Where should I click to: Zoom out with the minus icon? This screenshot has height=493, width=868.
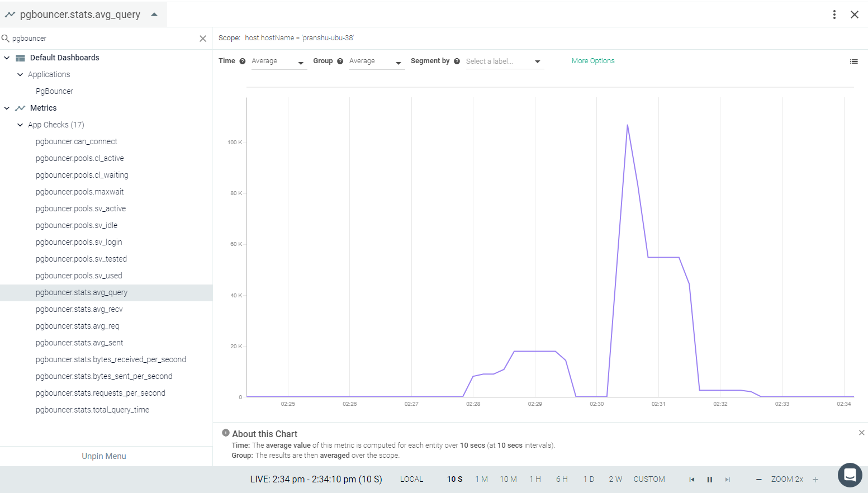click(x=758, y=480)
